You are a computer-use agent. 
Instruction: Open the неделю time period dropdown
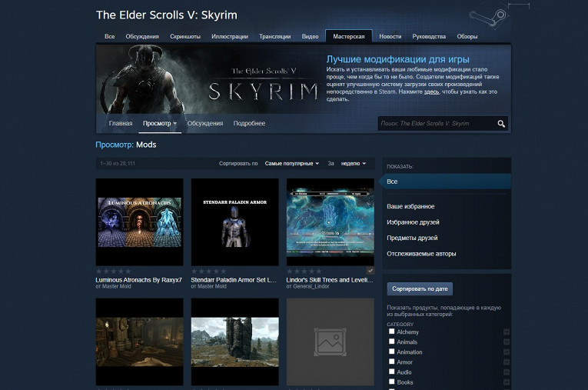click(353, 164)
